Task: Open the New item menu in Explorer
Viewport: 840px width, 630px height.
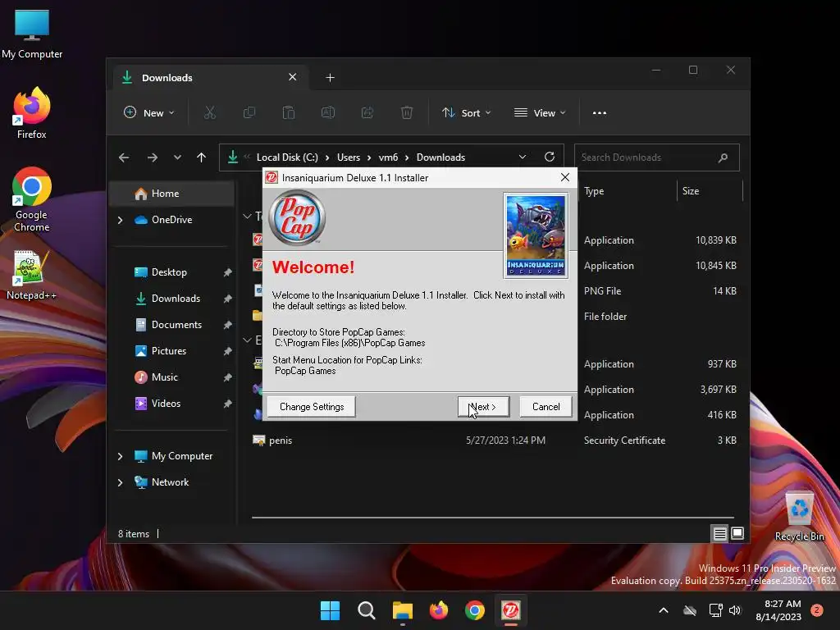Action: tap(149, 113)
